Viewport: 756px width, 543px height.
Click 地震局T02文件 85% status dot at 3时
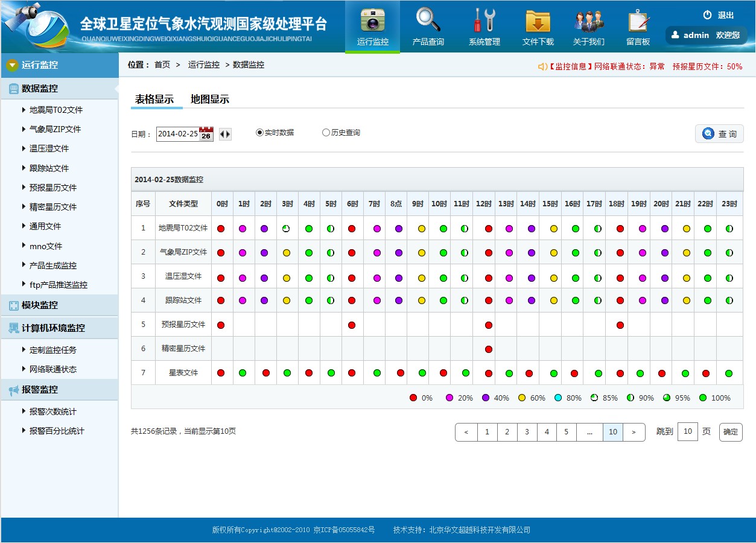pos(287,229)
